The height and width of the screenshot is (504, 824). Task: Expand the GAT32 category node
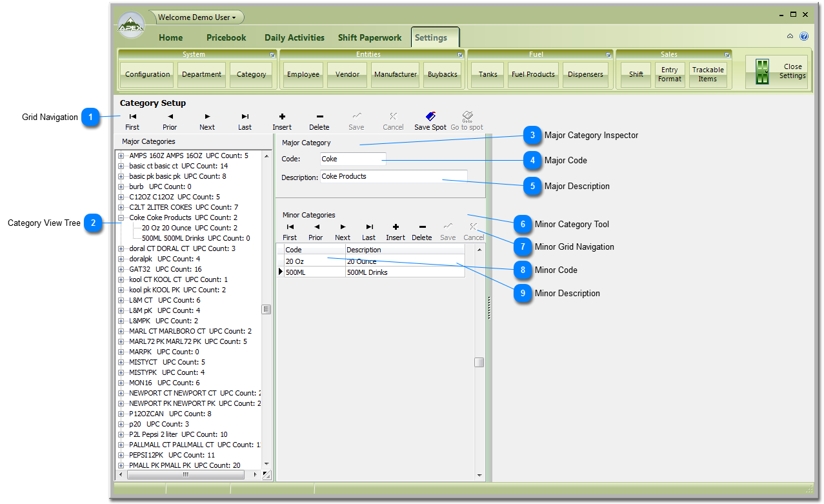(x=121, y=269)
